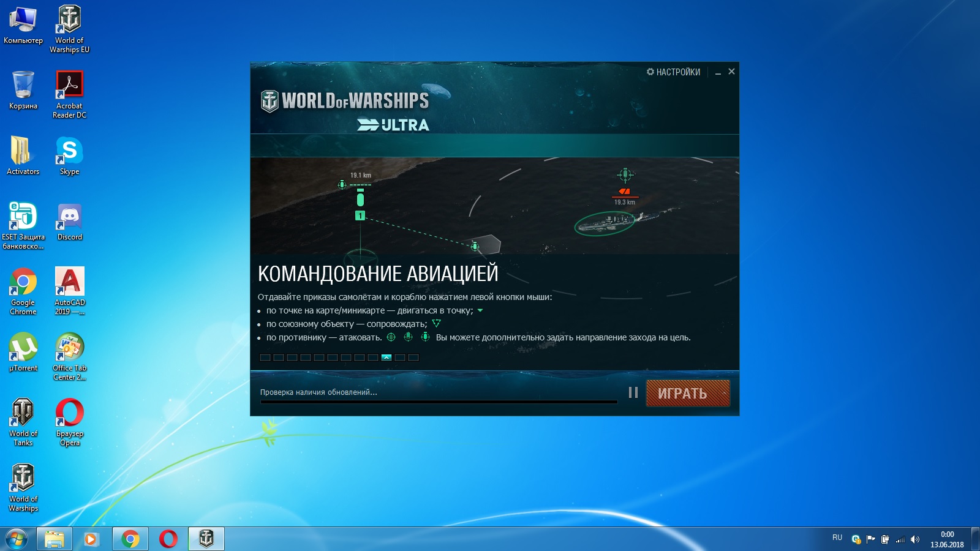Click the aviation command tutorial image
980x551 pixels.
(495, 206)
